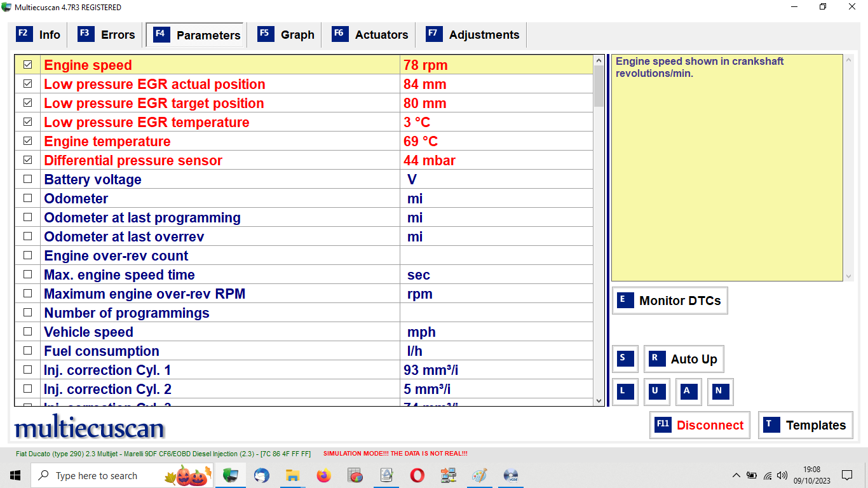Image resolution: width=868 pixels, height=488 pixels.
Task: Click the Monitor DTCs button
Action: coord(670,301)
